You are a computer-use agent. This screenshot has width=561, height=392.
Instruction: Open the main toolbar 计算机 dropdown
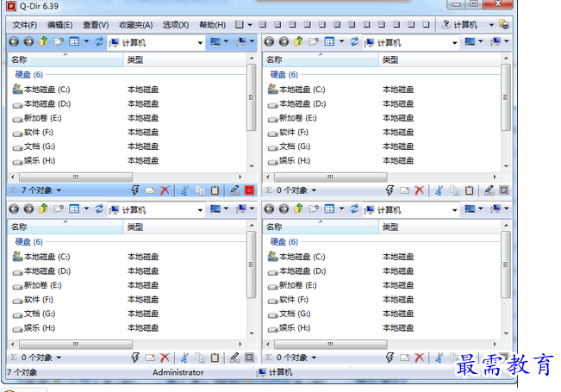(x=491, y=25)
